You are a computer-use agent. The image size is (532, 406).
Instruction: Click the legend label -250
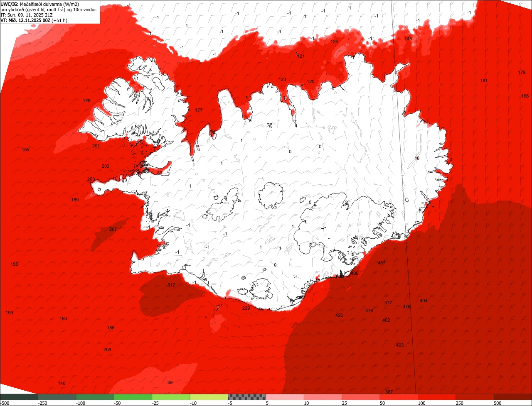click(x=42, y=403)
